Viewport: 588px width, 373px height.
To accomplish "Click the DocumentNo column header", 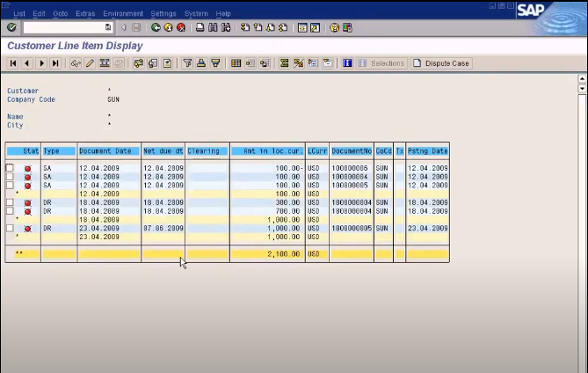I will 352,150.
